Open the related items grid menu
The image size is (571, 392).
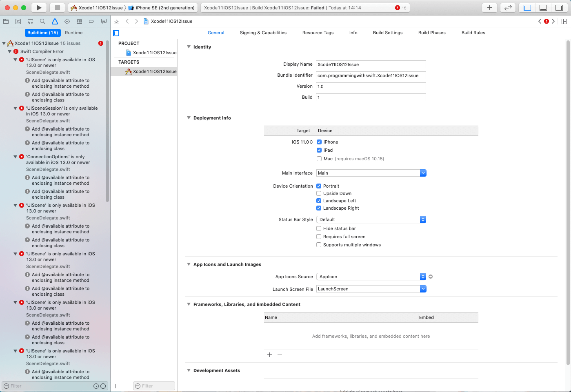117,21
